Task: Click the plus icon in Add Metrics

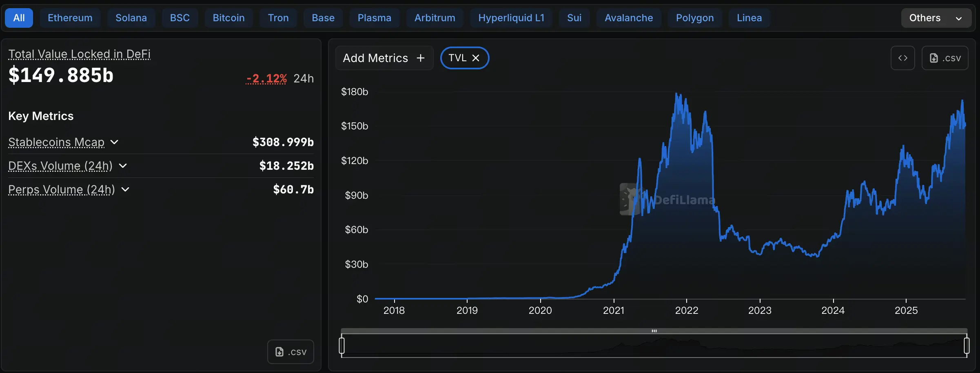Action: click(421, 58)
